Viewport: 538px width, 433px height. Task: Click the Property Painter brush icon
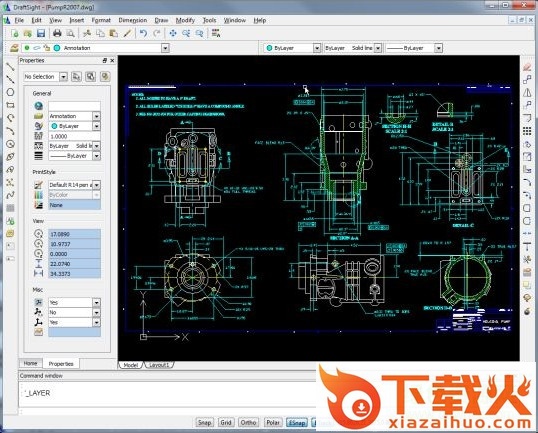(127, 33)
